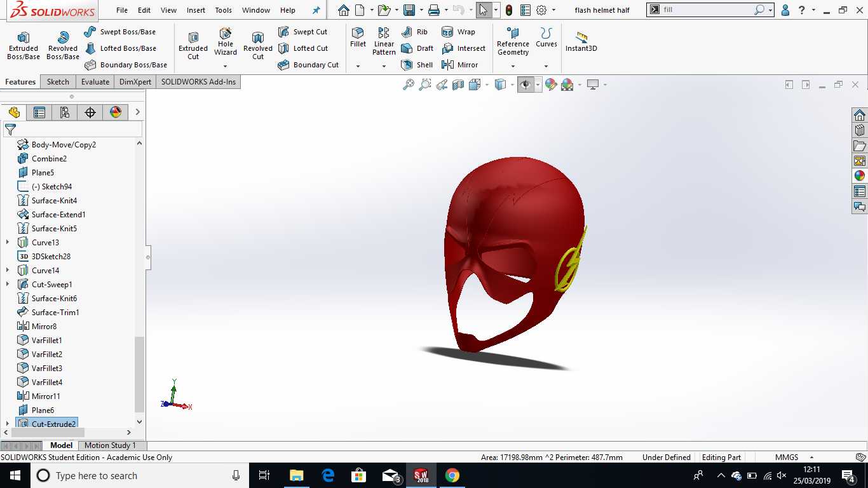Select the Linear Pattern tool

click(384, 41)
